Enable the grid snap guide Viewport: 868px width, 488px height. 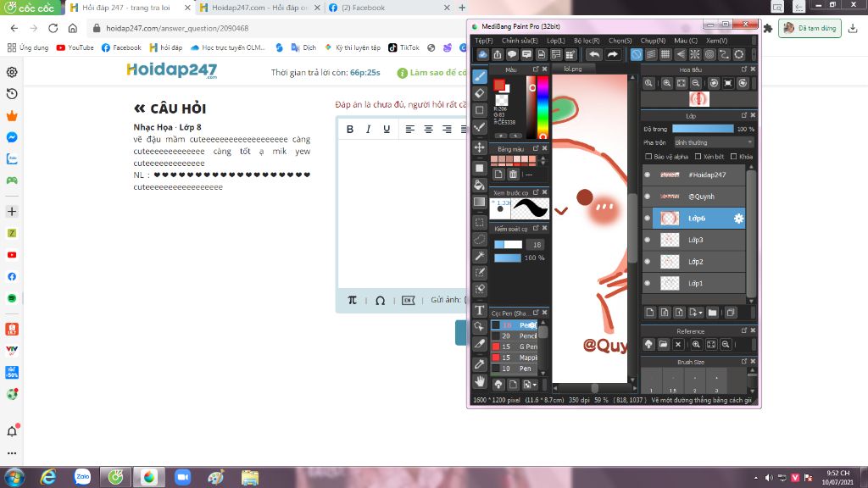click(666, 54)
